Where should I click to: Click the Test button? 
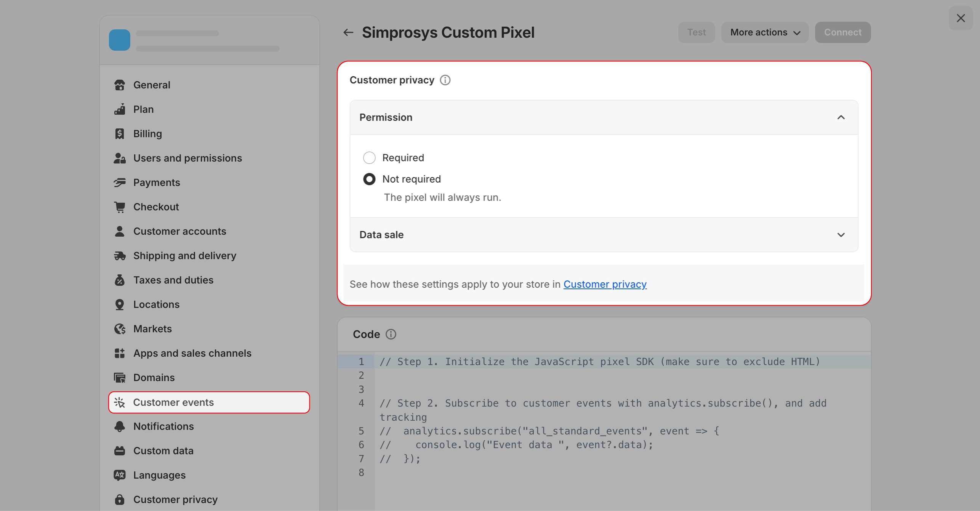697,32
